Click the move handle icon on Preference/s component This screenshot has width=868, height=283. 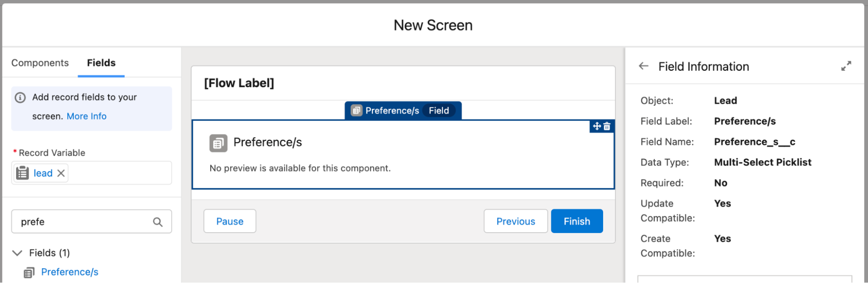(x=597, y=126)
